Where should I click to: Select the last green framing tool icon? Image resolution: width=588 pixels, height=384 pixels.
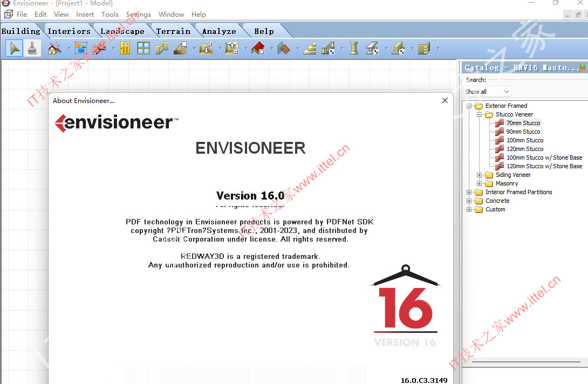pos(424,49)
